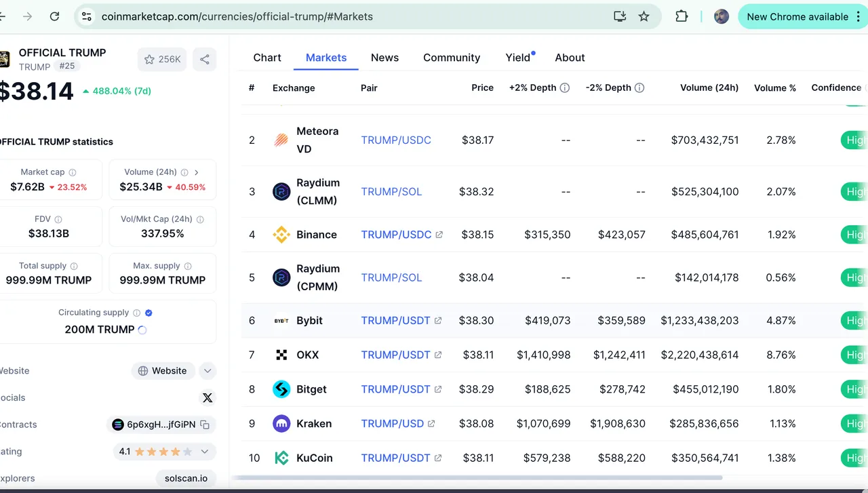The image size is (868, 493).
Task: Add TRUMP to watchlist via 256K star button
Action: click(163, 59)
